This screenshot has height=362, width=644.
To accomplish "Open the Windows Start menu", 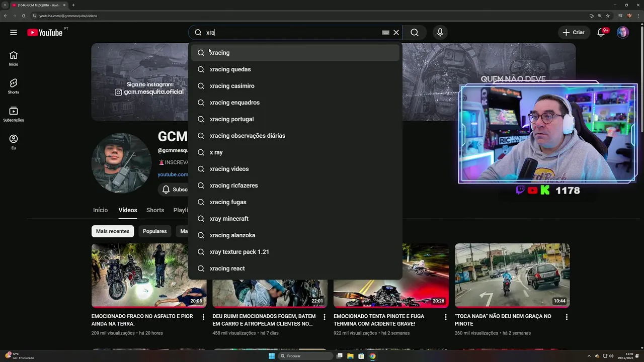I will pos(272,356).
